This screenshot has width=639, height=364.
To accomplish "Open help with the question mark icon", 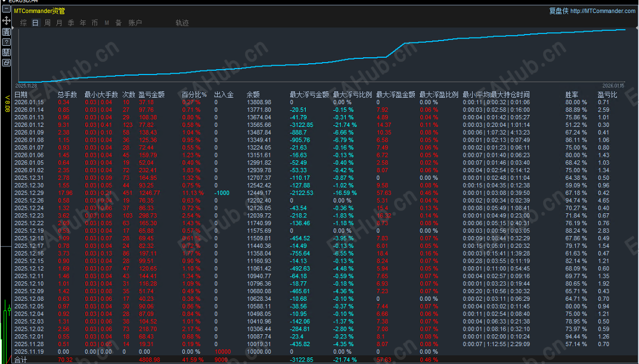I will (x=6, y=42).
